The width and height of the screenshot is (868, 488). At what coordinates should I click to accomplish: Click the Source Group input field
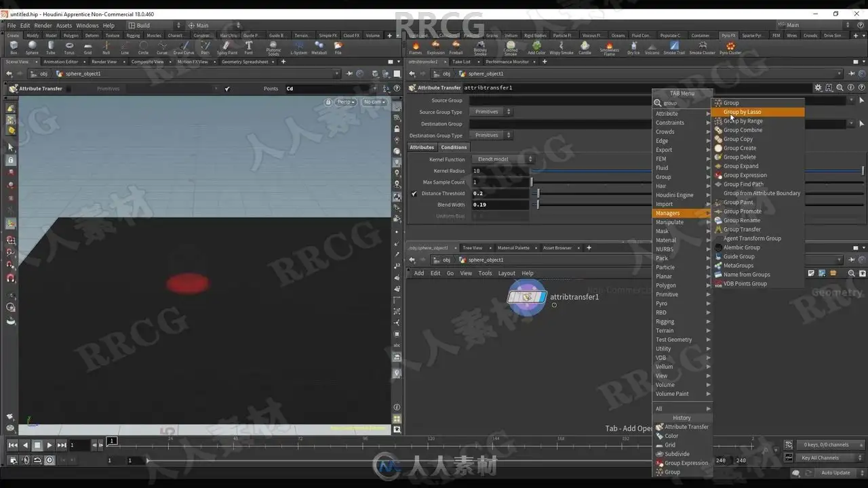[x=560, y=100]
